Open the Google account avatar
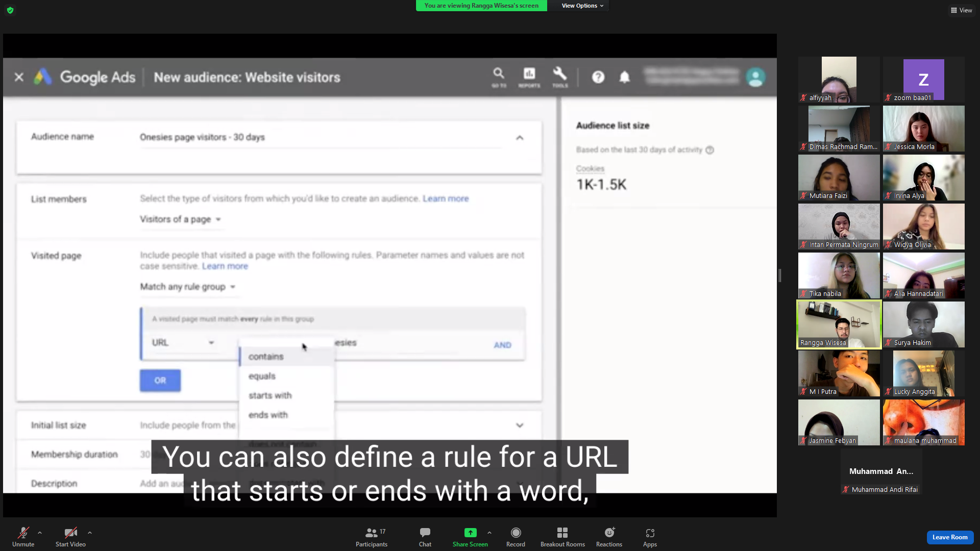Screen dimensions: 980x551 755,77
